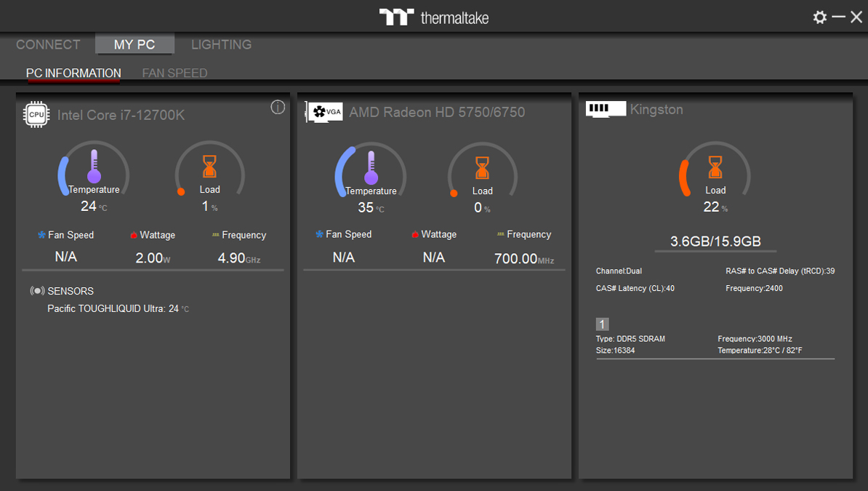Click the CPU wattage value 2.00W
Screen dimensions: 868x491
[153, 258]
